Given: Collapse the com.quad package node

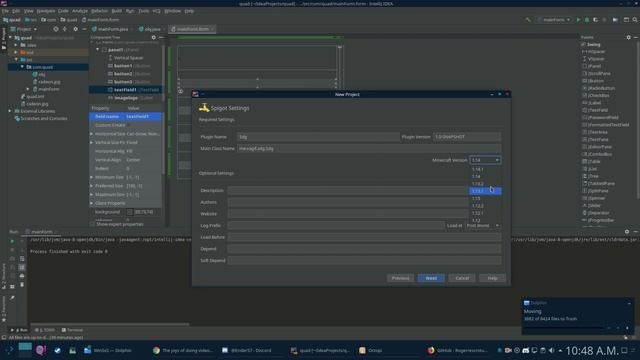Looking at the screenshot, I should (22, 67).
